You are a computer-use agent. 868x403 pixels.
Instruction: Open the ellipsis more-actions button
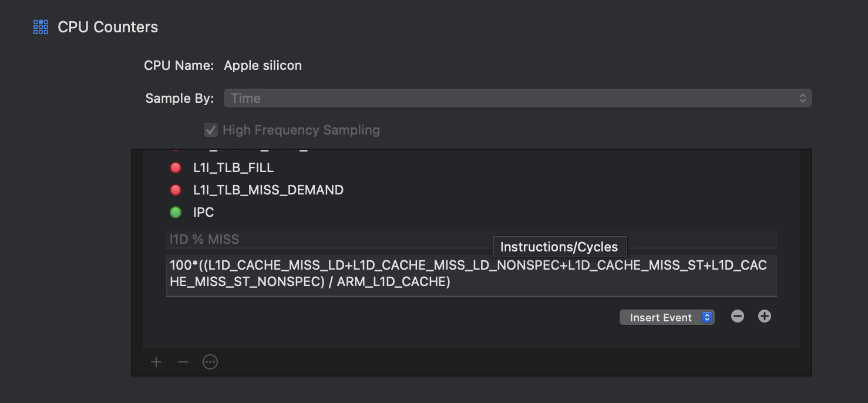pyautogui.click(x=210, y=362)
